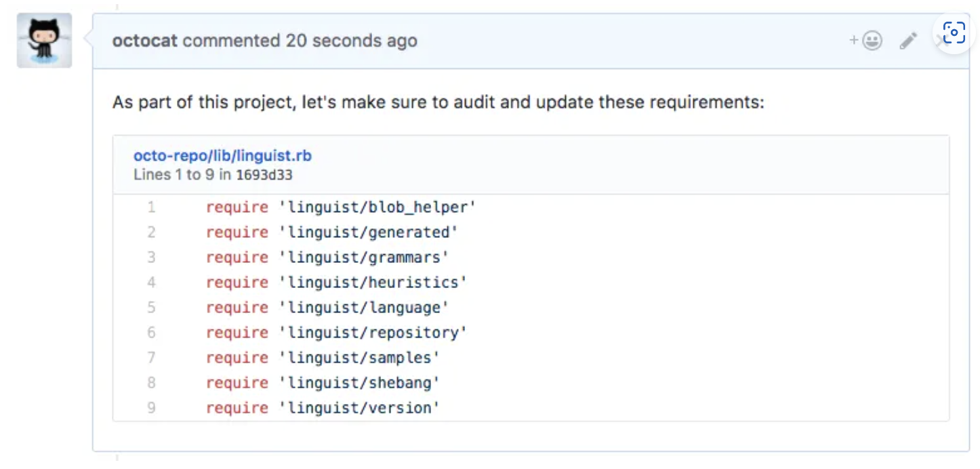Click the '20 seconds ago' timestamp

pyautogui.click(x=351, y=41)
